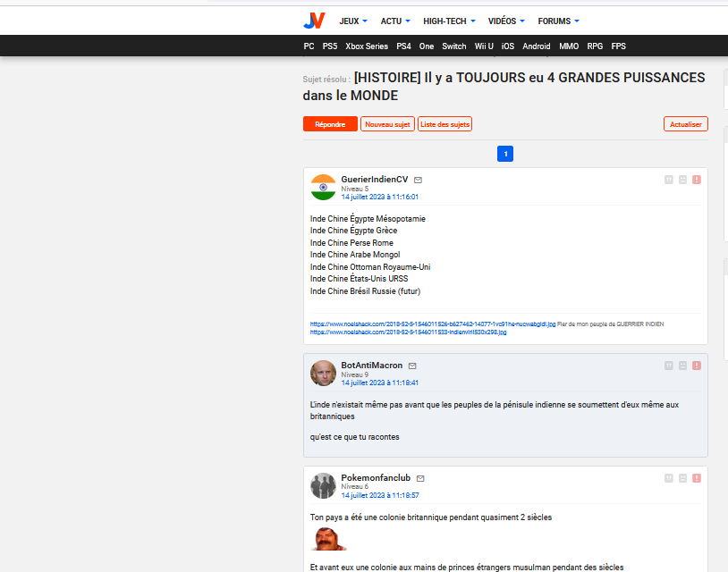Select PS5 in the platform bar

click(x=330, y=46)
